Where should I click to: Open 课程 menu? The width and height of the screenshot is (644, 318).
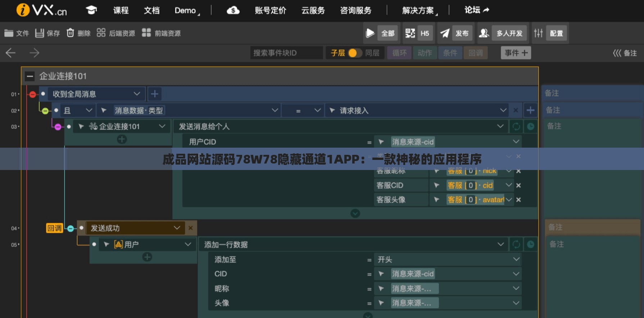[x=121, y=10]
